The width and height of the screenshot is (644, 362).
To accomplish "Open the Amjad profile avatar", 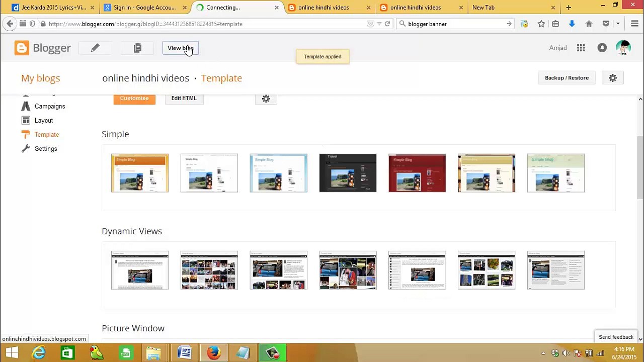I will 623,48.
